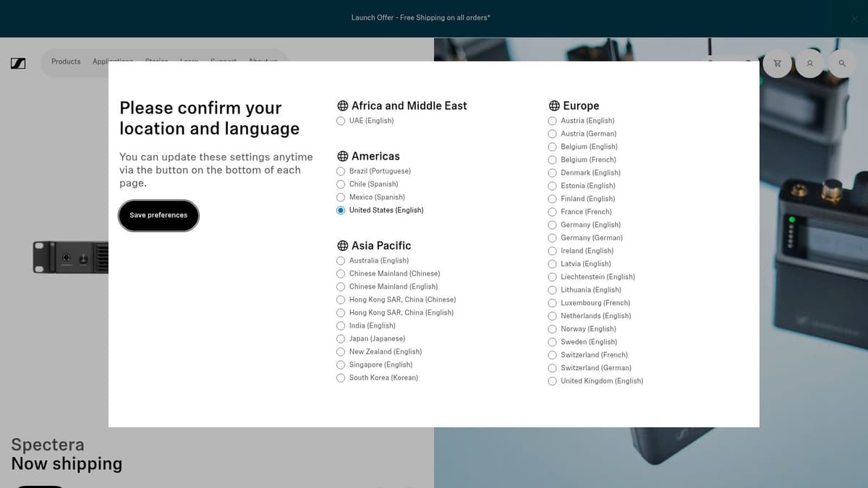Choose India (English) radio button
The height and width of the screenshot is (488, 868).
pos(341,325)
